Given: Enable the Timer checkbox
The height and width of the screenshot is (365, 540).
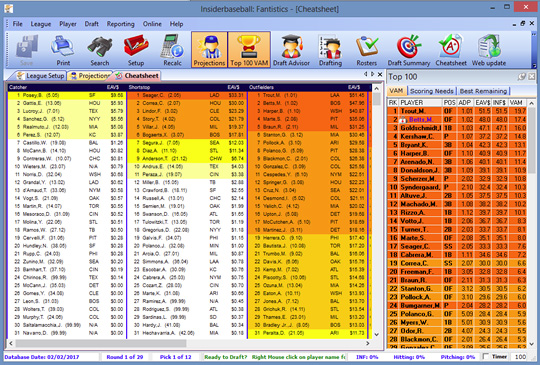Looking at the screenshot, I should (486, 357).
